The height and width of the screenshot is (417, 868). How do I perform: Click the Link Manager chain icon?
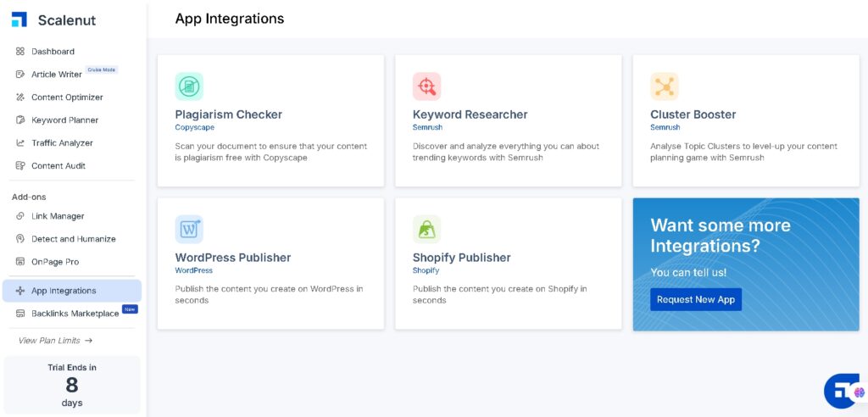(x=20, y=216)
